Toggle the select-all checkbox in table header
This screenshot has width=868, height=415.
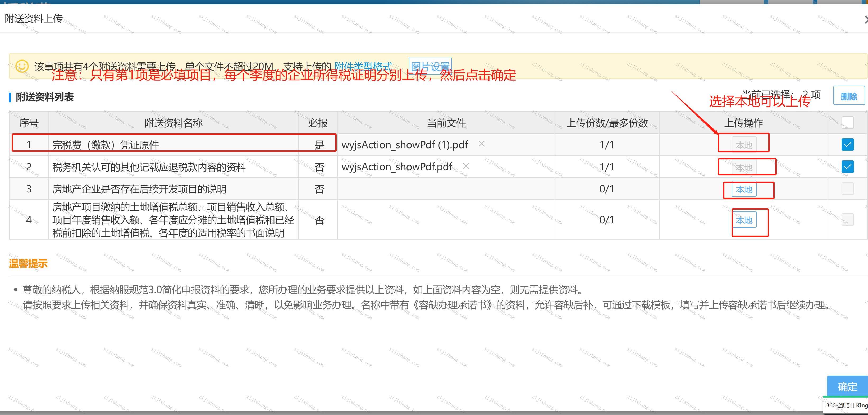click(x=847, y=123)
